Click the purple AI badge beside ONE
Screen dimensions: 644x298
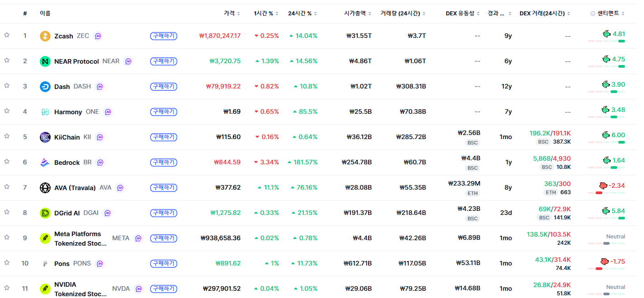[x=108, y=112]
